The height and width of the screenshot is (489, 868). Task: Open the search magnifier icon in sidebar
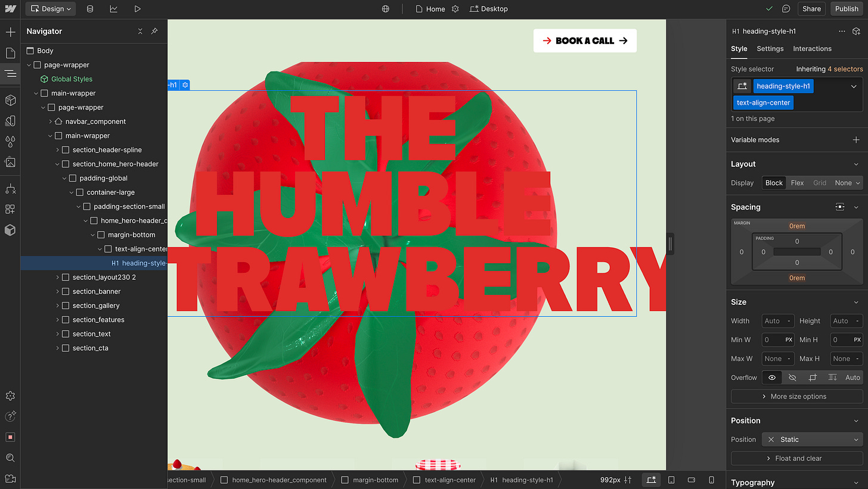10,458
